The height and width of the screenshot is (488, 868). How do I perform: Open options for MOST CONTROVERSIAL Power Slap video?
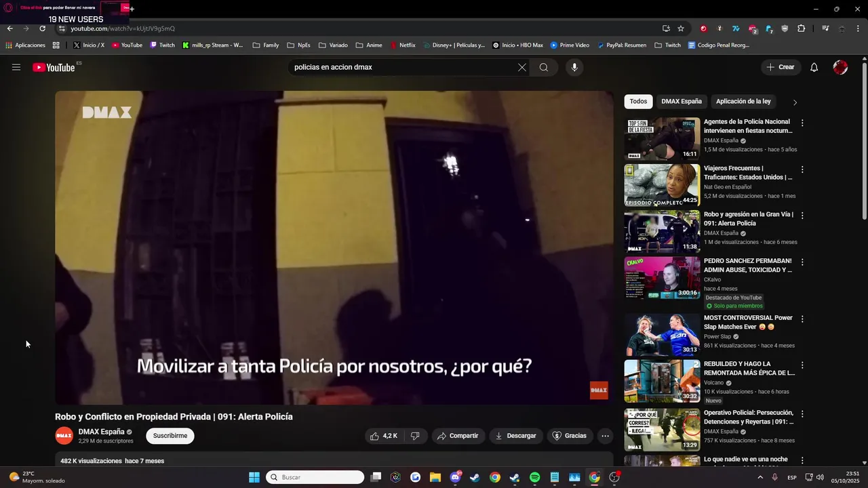pyautogui.click(x=802, y=319)
